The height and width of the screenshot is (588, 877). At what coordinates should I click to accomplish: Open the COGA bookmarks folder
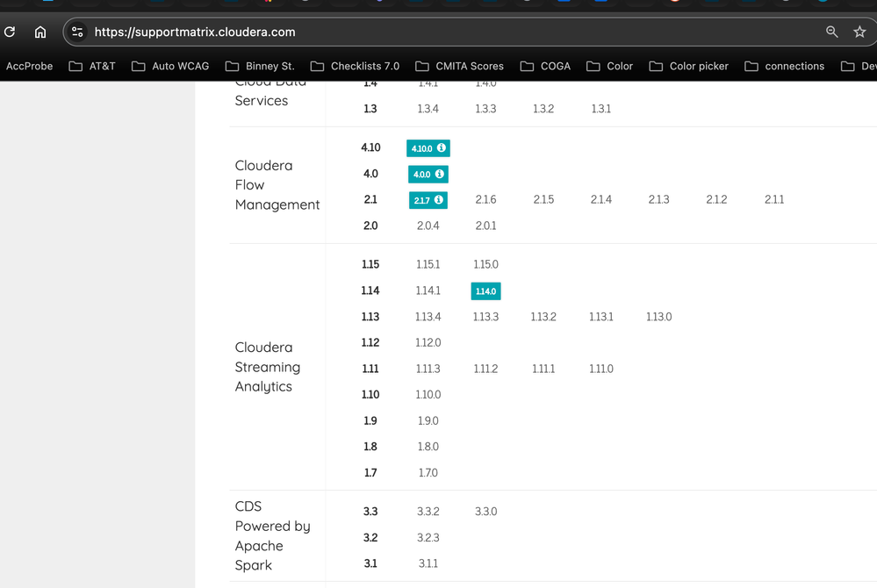[545, 66]
